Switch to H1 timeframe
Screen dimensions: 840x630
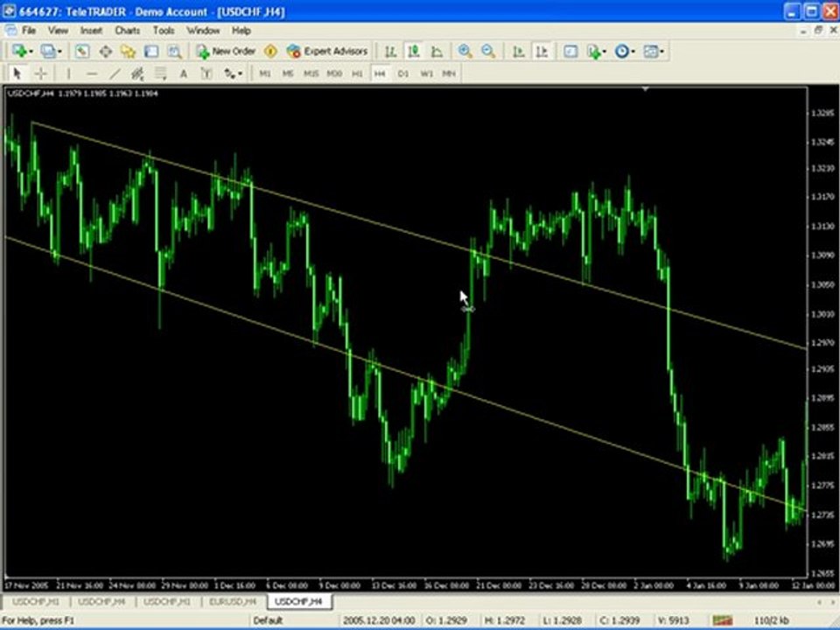(357, 73)
